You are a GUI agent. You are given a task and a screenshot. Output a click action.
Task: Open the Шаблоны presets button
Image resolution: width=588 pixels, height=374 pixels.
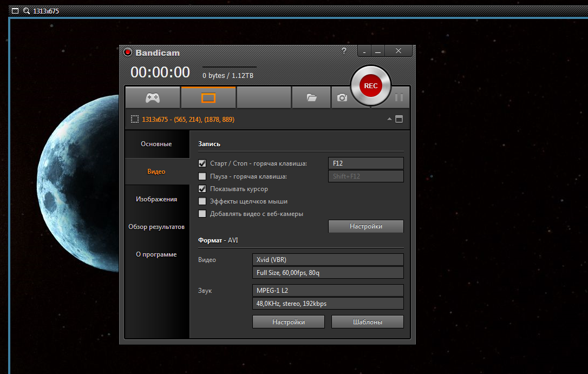coord(368,322)
